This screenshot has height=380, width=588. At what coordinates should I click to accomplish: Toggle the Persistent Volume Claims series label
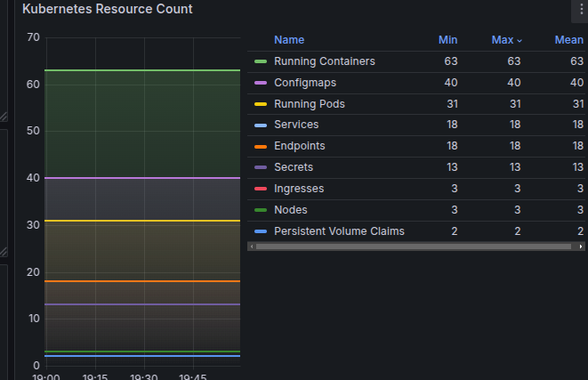(340, 231)
